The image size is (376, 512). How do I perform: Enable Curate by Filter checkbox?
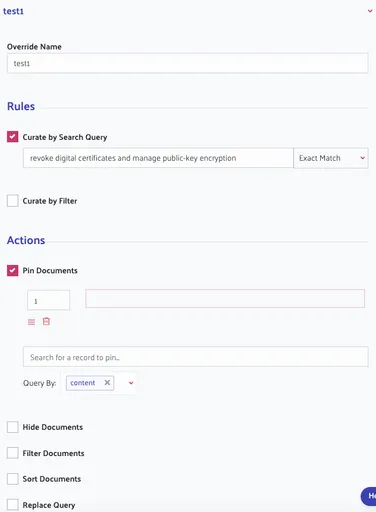point(13,201)
